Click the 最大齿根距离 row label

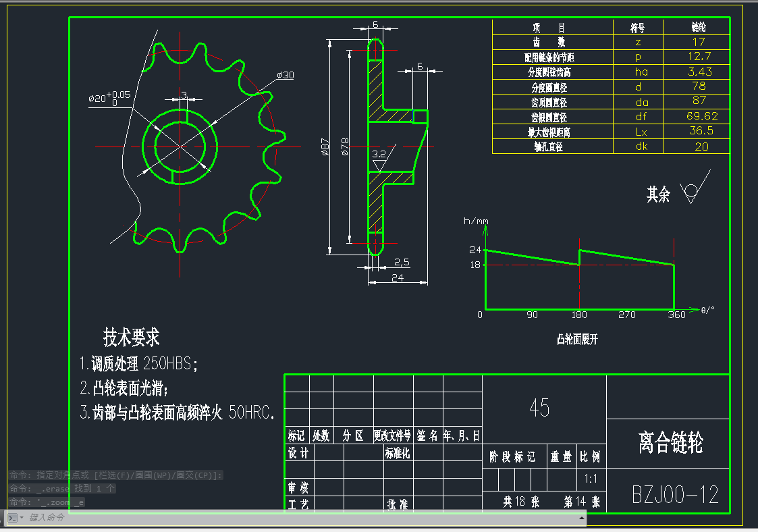pyautogui.click(x=549, y=132)
